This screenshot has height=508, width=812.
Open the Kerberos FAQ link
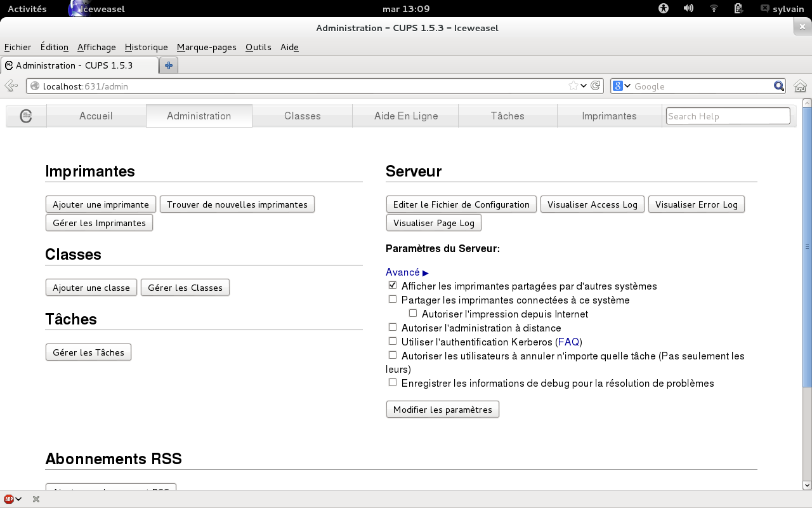pyautogui.click(x=568, y=342)
